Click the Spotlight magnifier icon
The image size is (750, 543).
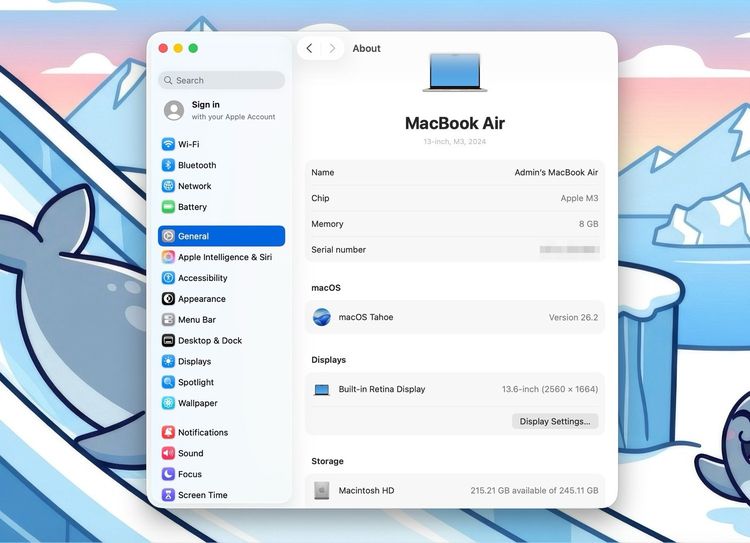(x=168, y=382)
